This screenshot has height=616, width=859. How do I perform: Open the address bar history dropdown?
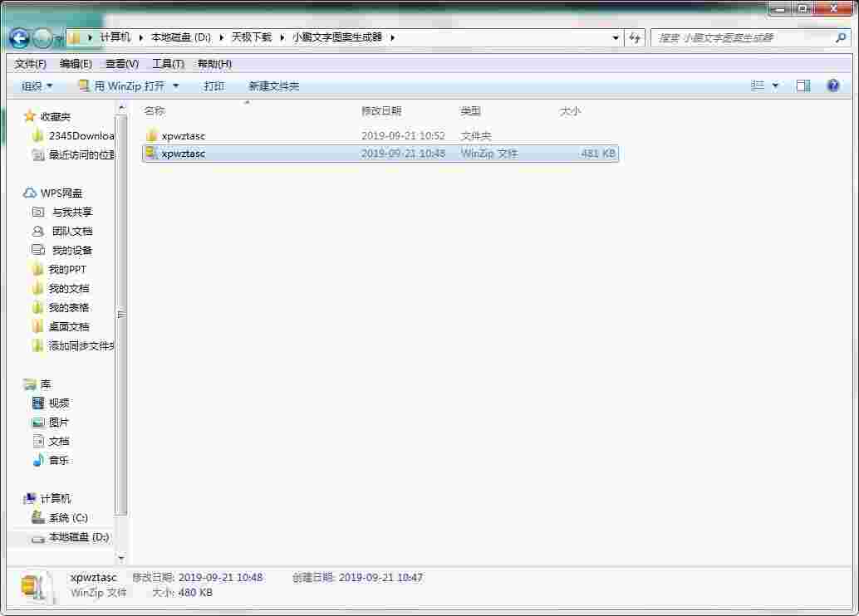614,37
